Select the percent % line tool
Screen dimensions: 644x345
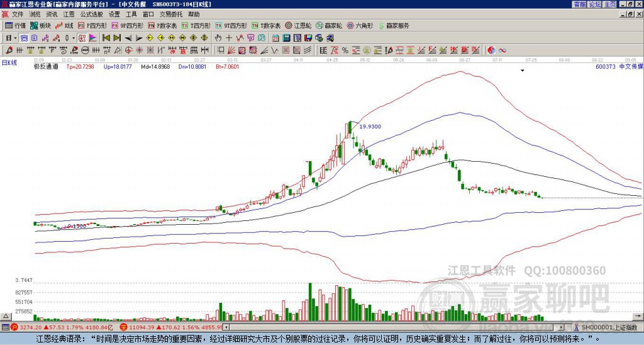(345, 50)
